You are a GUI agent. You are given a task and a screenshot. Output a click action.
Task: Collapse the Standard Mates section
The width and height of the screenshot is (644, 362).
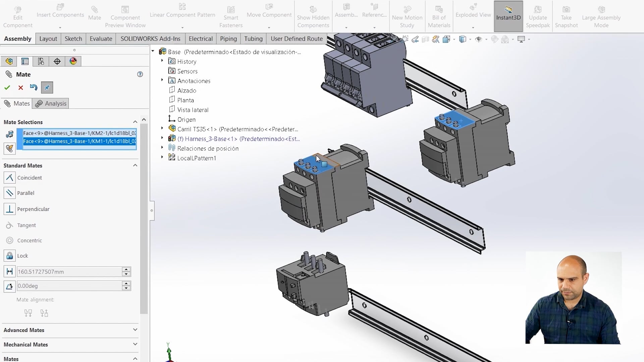[x=135, y=165]
